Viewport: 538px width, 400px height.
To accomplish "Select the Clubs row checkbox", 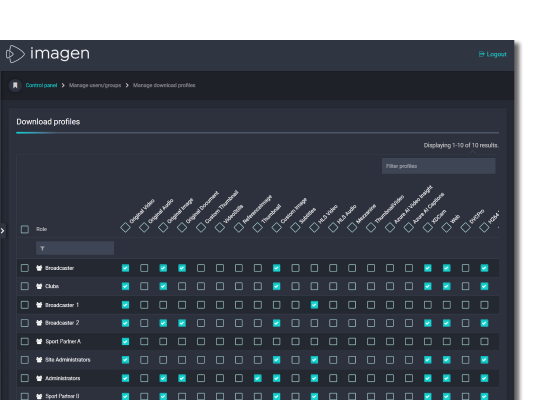I will (x=25, y=286).
